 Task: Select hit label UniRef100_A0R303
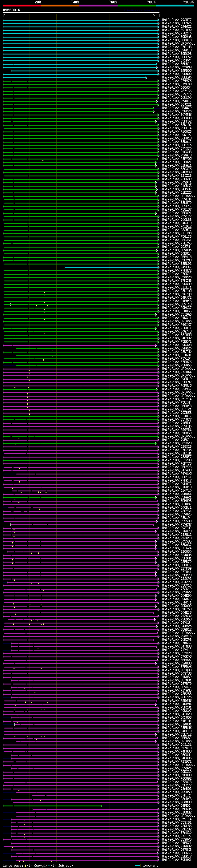tap(177, 345)
